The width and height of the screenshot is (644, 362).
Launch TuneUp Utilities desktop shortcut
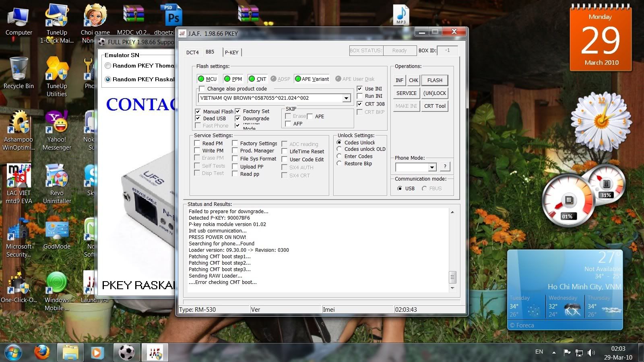57,77
